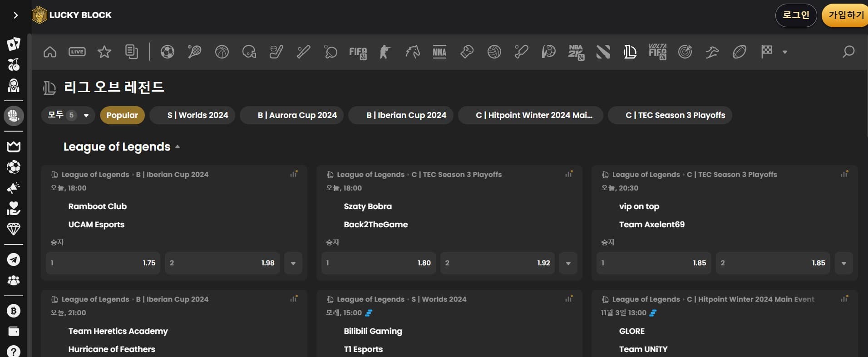
Task: Select the rugby ball icon
Action: click(740, 52)
